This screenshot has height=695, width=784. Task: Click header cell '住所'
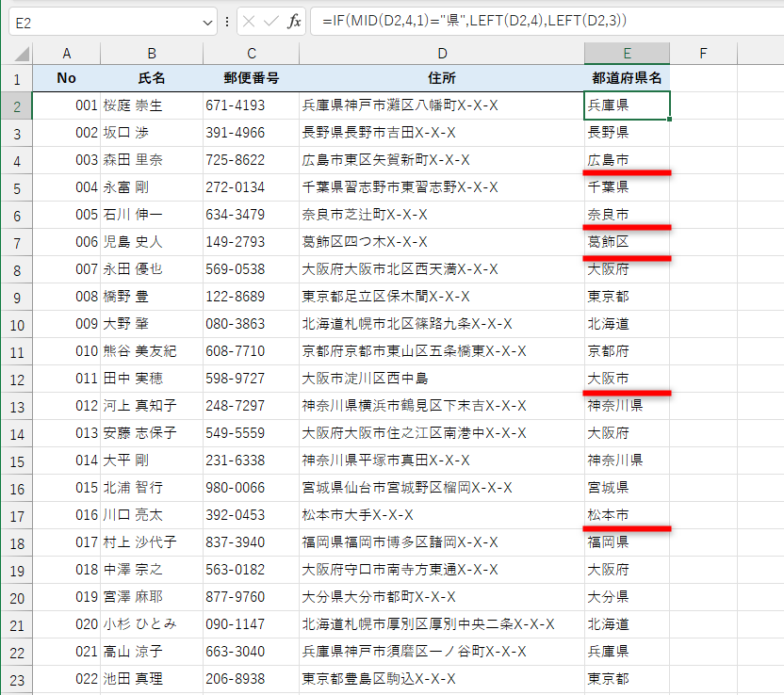[442, 78]
